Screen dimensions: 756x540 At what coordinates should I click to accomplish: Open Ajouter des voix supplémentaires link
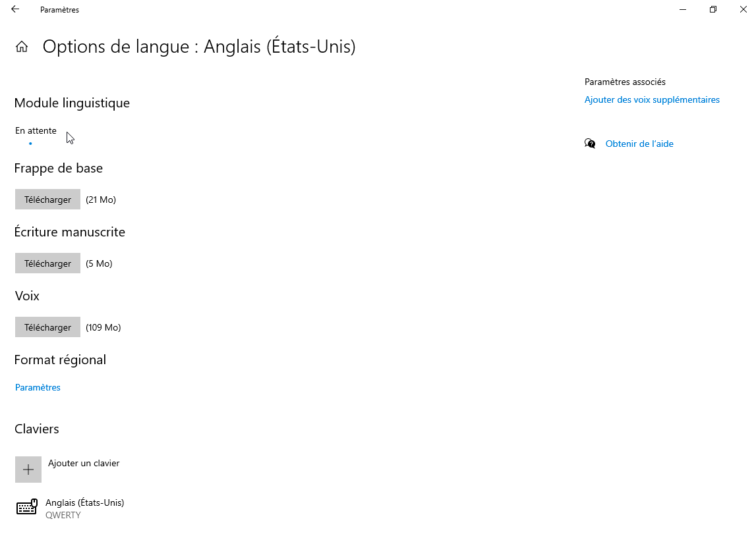tap(652, 99)
